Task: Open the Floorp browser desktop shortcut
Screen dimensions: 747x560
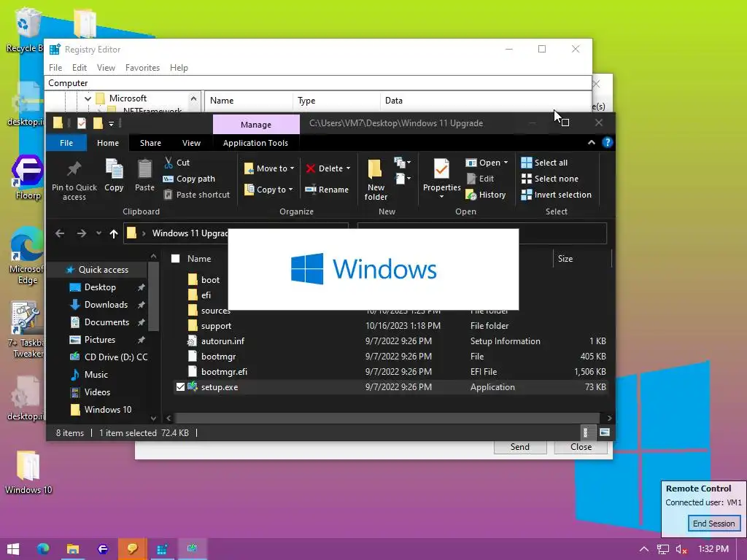Action: (x=27, y=177)
